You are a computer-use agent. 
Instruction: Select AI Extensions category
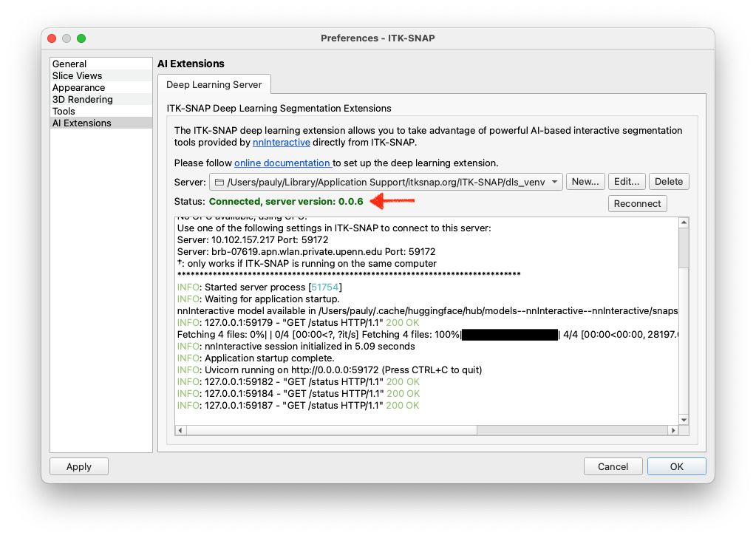101,123
